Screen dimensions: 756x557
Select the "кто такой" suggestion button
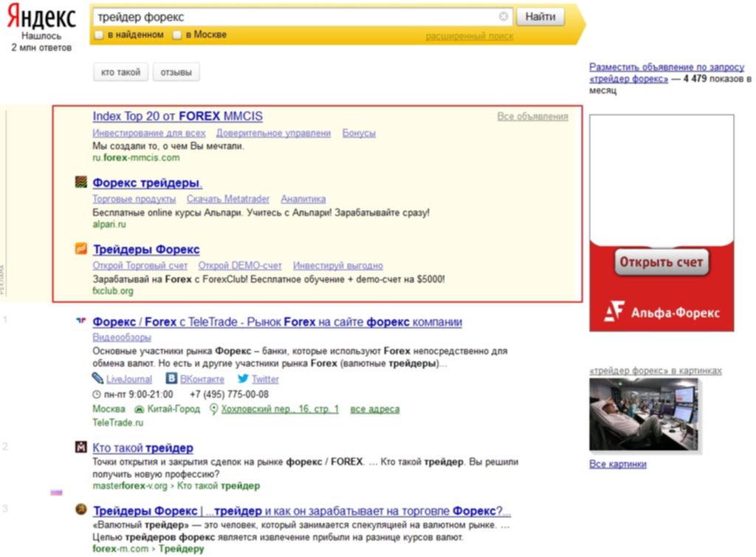pos(120,72)
